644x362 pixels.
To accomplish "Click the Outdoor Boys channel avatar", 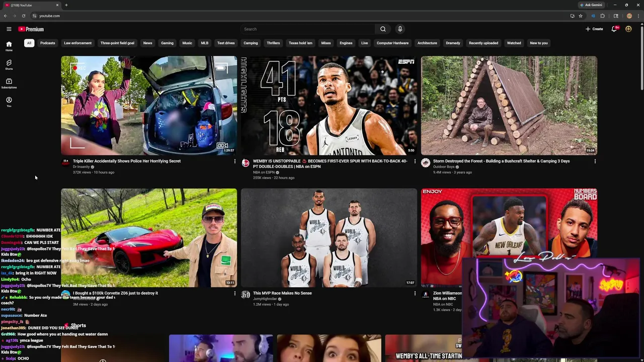I will tap(426, 162).
